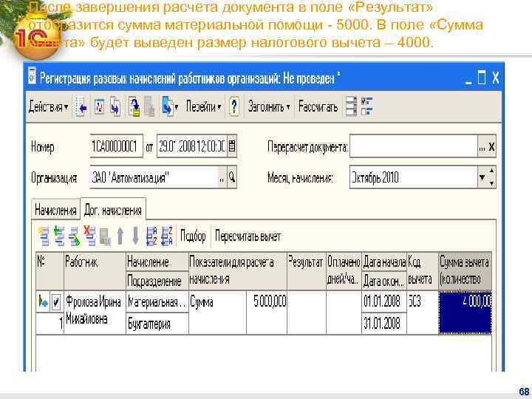This screenshot has height=399, width=532.
Task: Increase month with the up stepper arrow
Action: coord(491,171)
